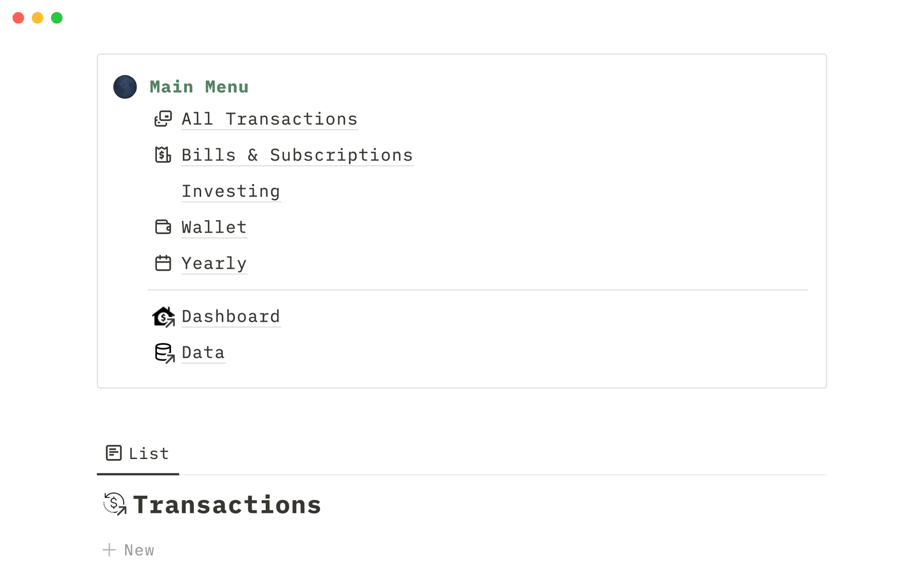Image resolution: width=924 pixels, height=578 pixels.
Task: Click the dark moon page icon
Action: point(125,87)
